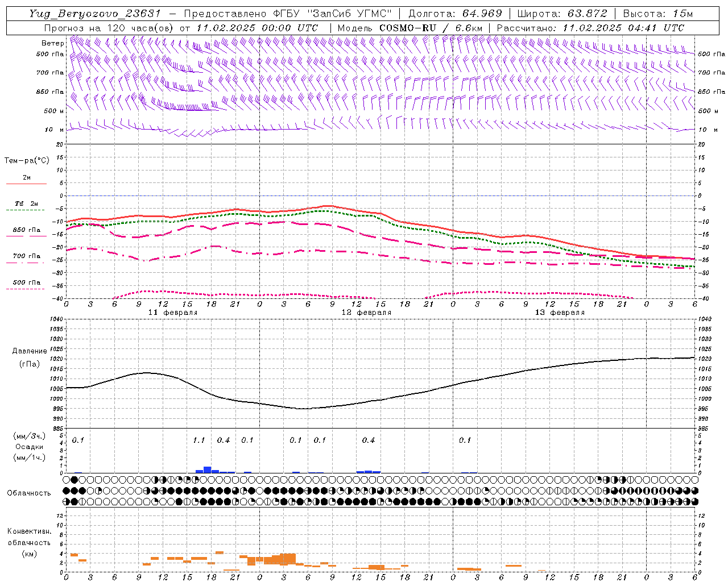728x582 pixels.
Task: Select the text 'Предоставлено ФГБУ "ЗапСиб УГМС"'
Action: (288, 14)
